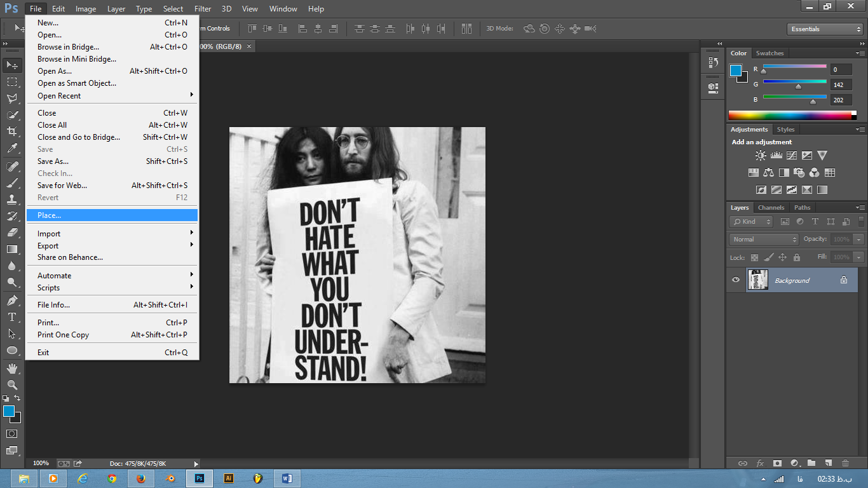Add a Brightness/Contrast adjustment

tap(761, 155)
